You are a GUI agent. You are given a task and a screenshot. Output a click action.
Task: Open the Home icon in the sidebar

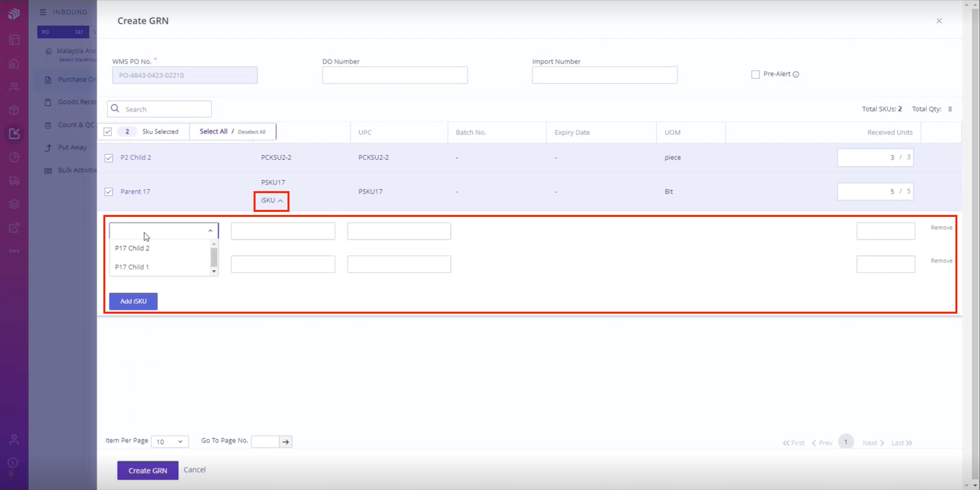coord(14,64)
